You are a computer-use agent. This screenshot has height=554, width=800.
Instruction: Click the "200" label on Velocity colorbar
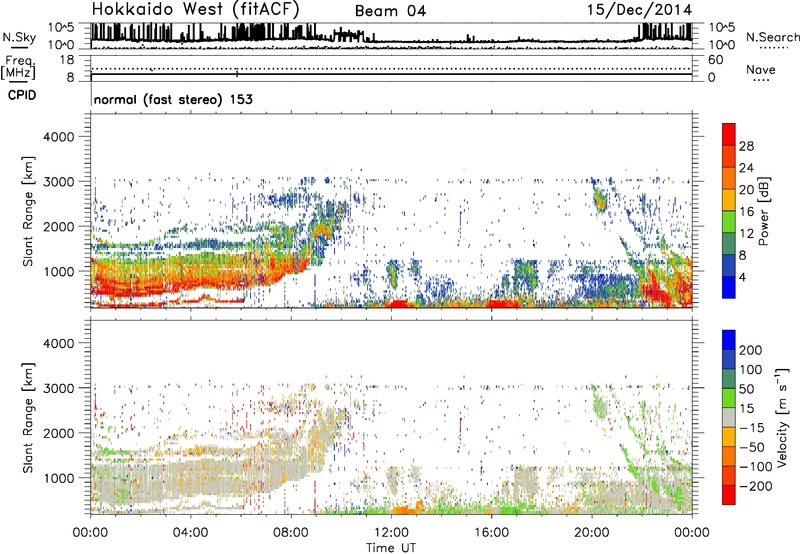click(751, 350)
